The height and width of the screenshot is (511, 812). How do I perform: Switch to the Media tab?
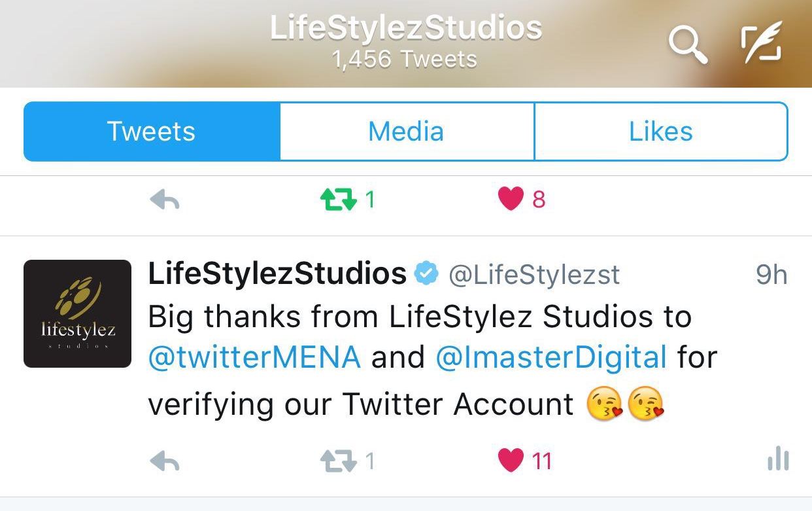407,131
